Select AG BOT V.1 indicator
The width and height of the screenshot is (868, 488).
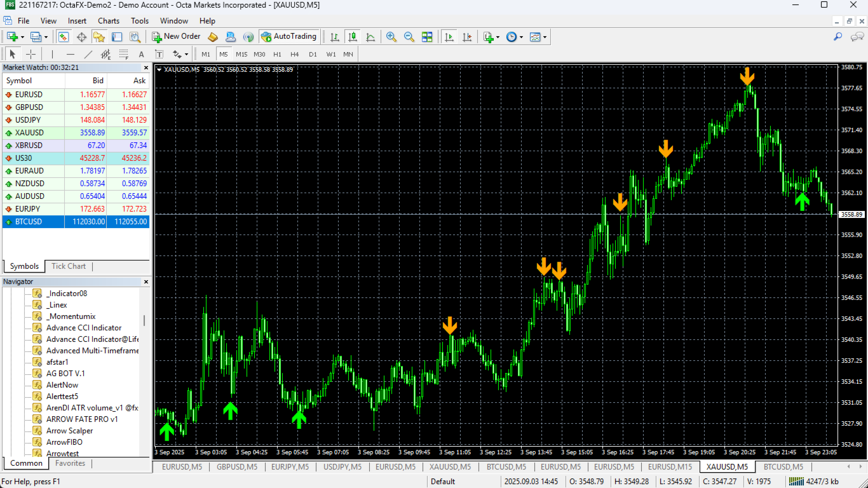65,374
